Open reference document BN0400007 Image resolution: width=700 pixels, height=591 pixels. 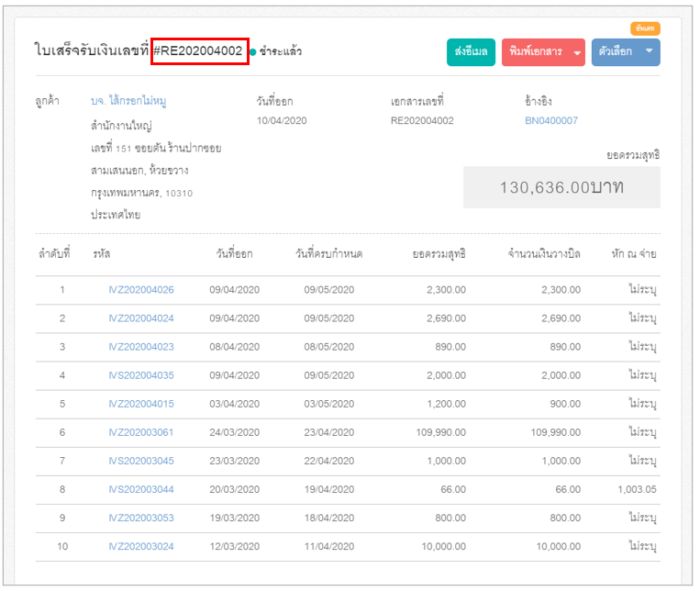tap(551, 120)
